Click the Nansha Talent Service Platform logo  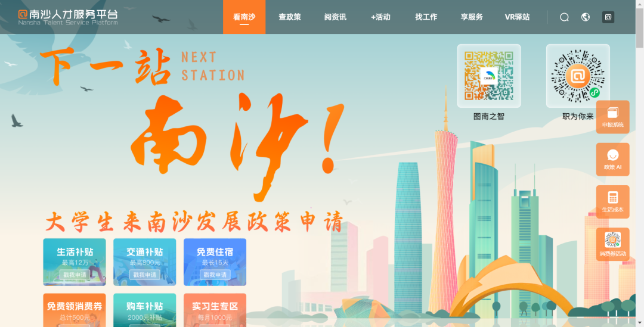[x=68, y=17]
